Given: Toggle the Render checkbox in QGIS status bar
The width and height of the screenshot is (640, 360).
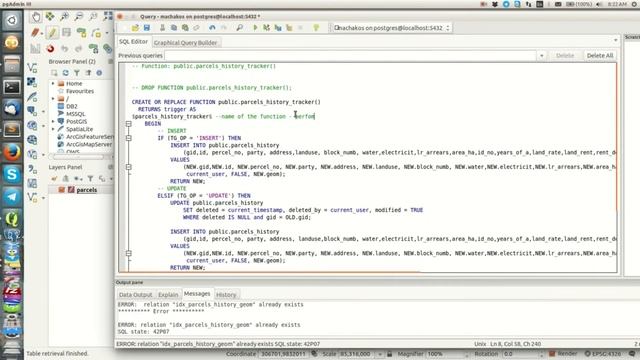Looking at the screenshot, I should coord(552,353).
